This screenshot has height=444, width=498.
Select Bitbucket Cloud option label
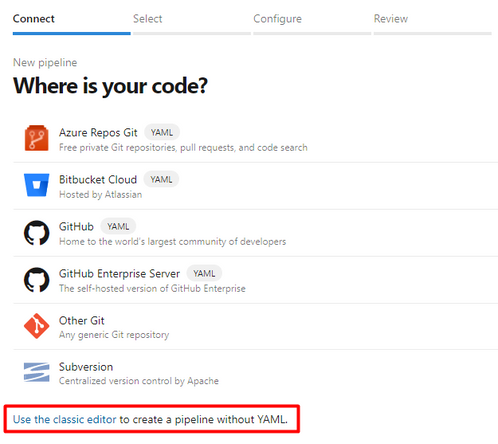click(x=98, y=179)
